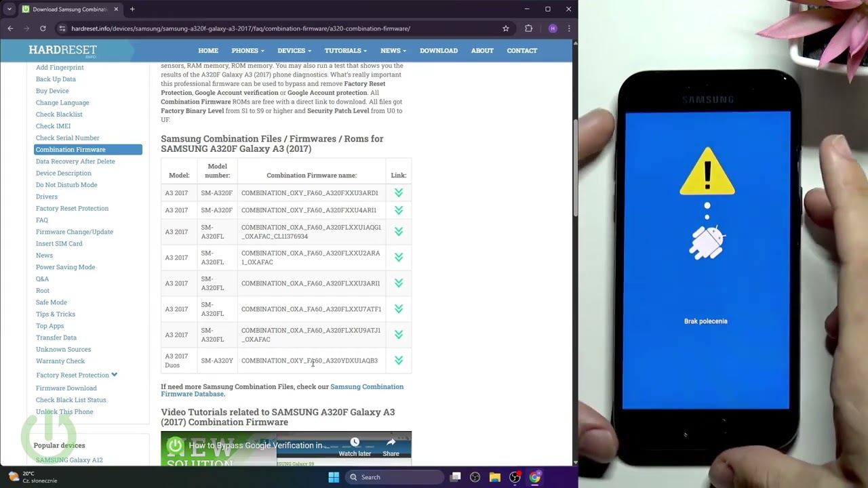868x488 pixels.
Task: Open Warranty Check sidebar link
Action: [x=60, y=361]
